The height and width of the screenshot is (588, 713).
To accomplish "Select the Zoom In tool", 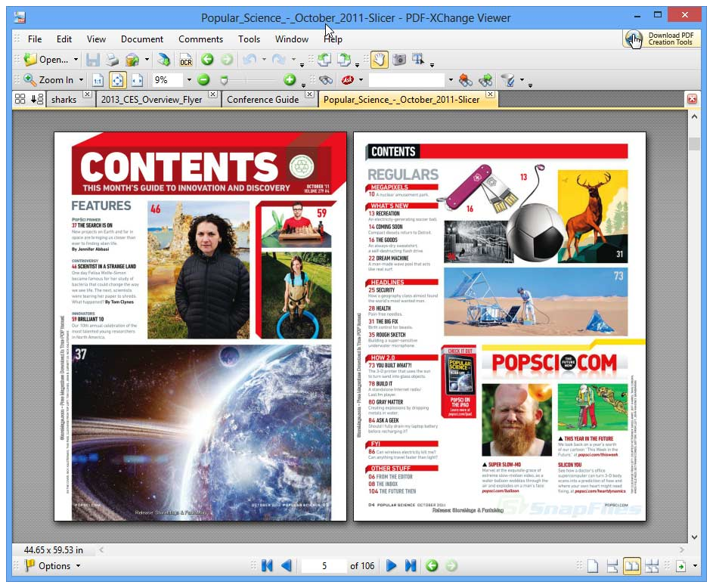I will (x=48, y=80).
